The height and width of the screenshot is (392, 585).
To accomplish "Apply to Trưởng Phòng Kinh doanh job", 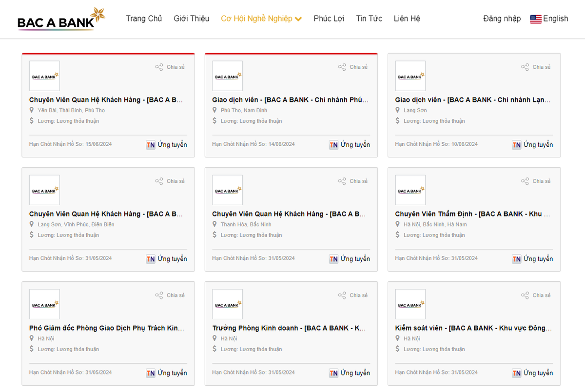I will pos(350,373).
